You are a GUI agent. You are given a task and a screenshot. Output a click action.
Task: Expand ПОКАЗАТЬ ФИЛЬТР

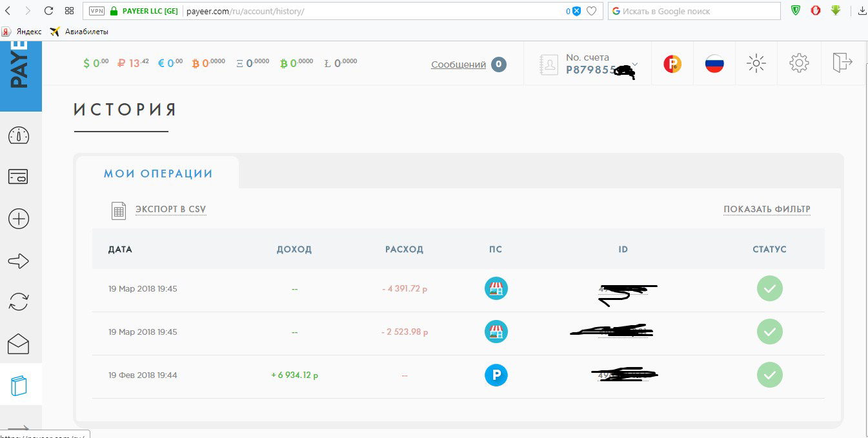coord(767,210)
